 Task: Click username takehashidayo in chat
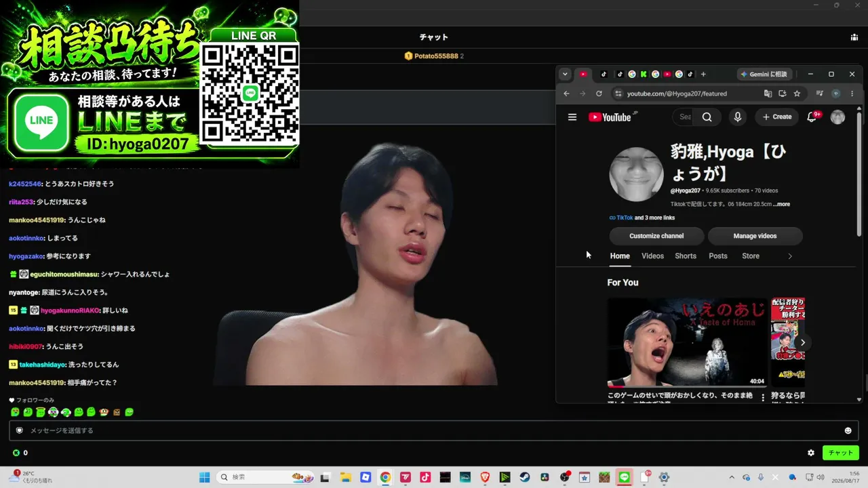pos(41,365)
